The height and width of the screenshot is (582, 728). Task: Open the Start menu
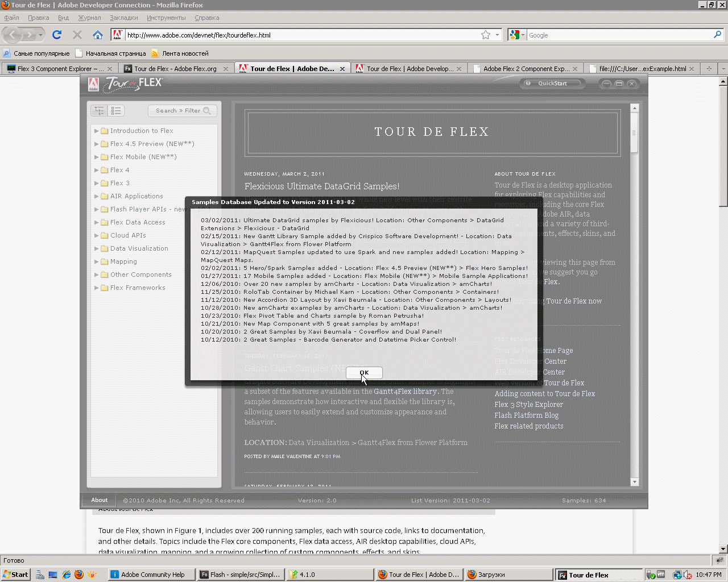point(15,575)
